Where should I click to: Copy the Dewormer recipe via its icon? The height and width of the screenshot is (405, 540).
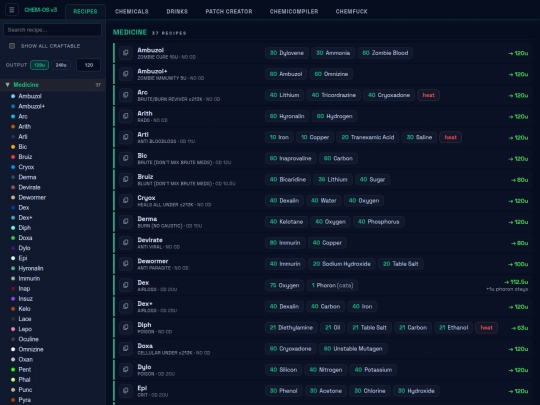coord(126,264)
